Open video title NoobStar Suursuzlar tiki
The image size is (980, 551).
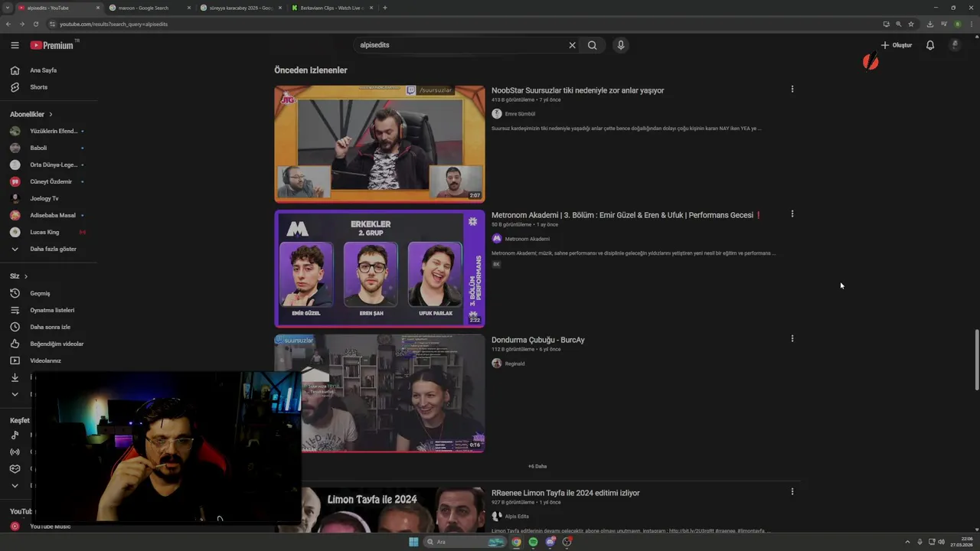577,90
